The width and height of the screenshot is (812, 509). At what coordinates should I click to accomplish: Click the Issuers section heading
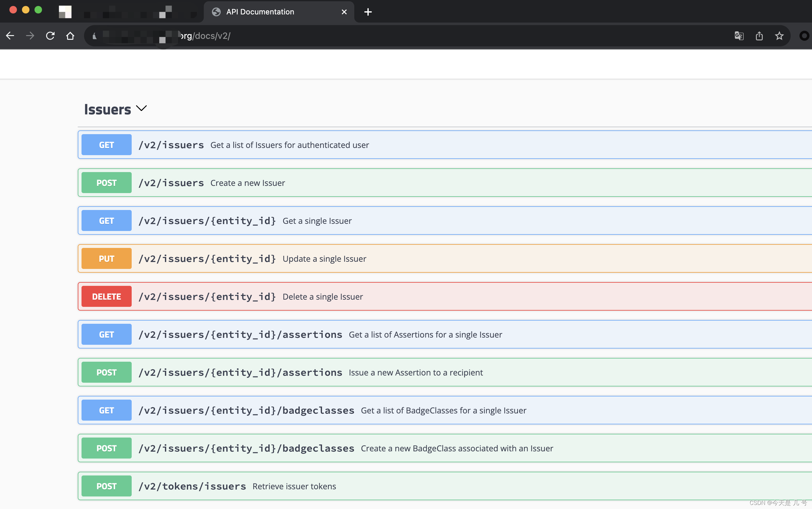coord(108,109)
